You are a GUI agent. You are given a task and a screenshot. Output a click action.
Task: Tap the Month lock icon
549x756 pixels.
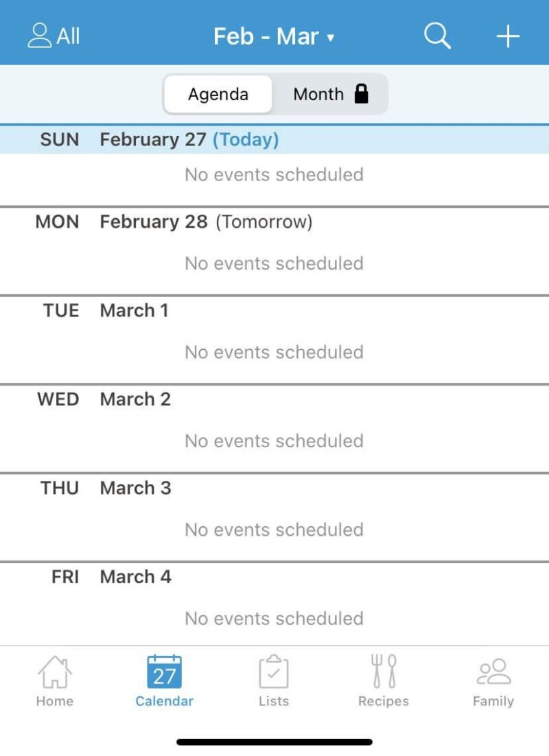pyautogui.click(x=362, y=94)
